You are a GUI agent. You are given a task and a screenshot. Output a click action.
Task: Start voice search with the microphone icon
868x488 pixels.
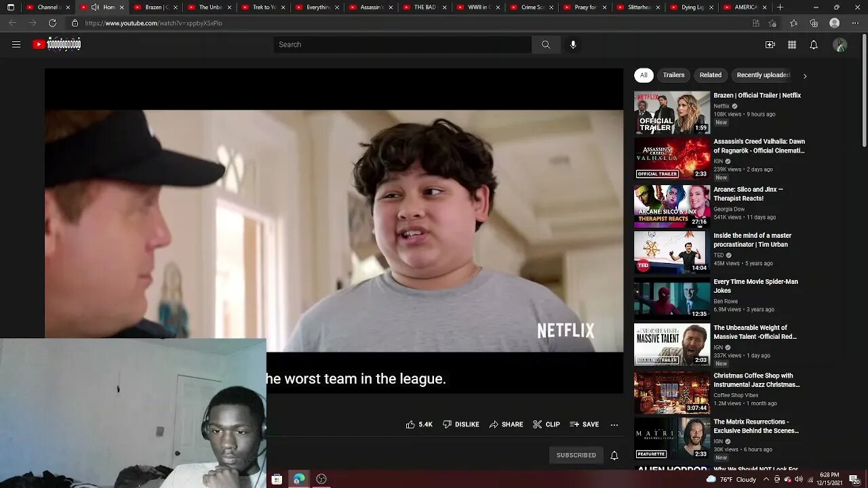click(573, 45)
